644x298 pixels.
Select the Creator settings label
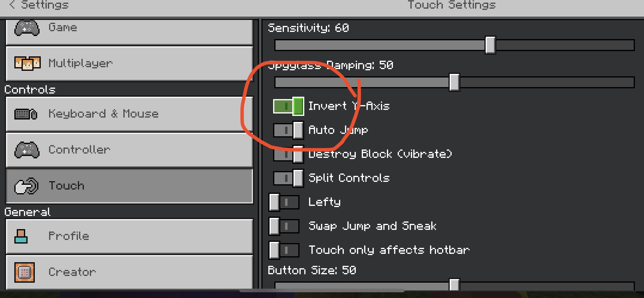coord(72,272)
